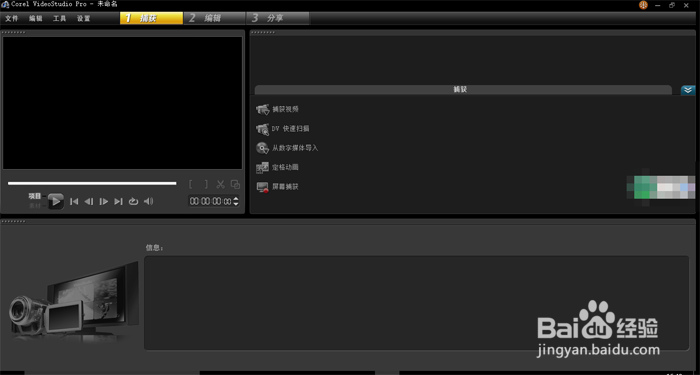Set mark-out with right bracket
This screenshot has width=700, height=375.
(206, 184)
